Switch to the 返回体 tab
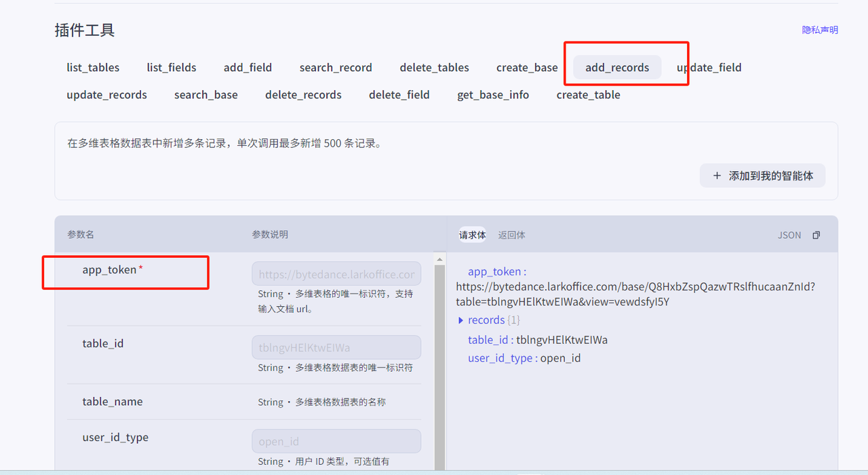868x475 pixels. click(x=511, y=235)
